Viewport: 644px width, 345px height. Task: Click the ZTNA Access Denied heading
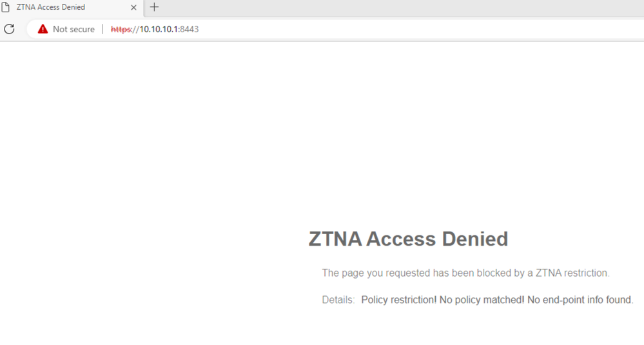(x=408, y=239)
